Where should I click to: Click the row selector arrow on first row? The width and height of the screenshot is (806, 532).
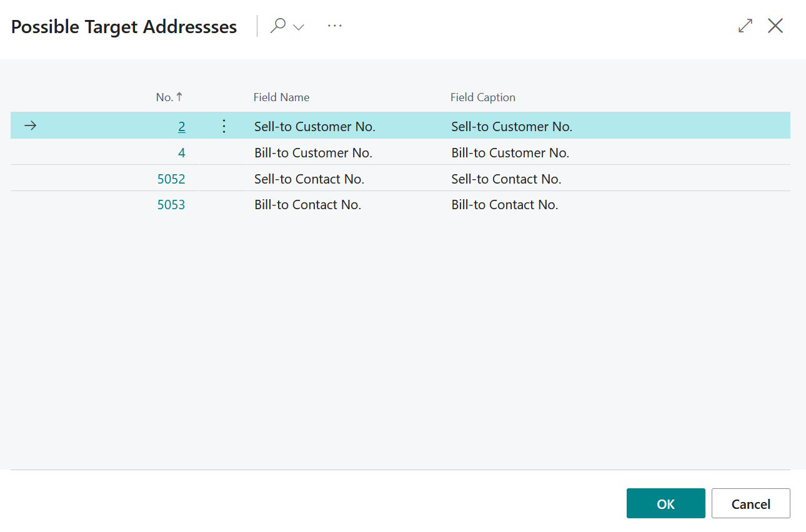30,126
